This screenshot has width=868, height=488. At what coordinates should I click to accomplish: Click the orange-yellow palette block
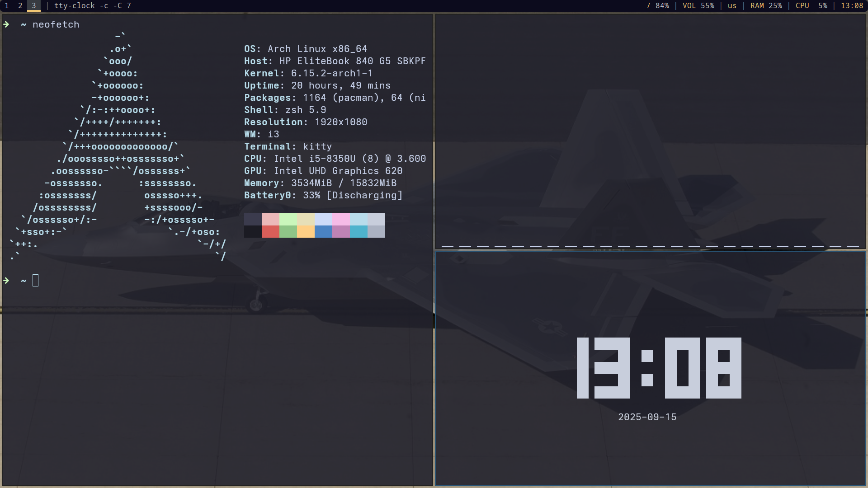pos(306,231)
